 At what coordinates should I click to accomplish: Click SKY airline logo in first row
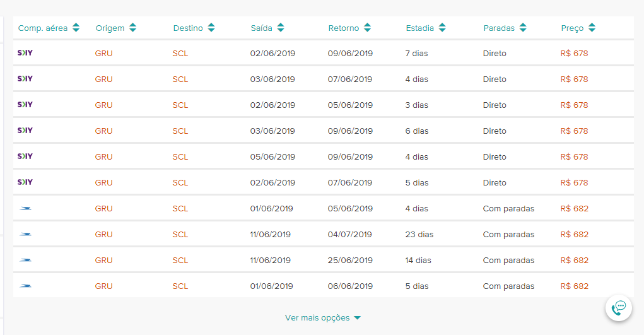tap(25, 52)
